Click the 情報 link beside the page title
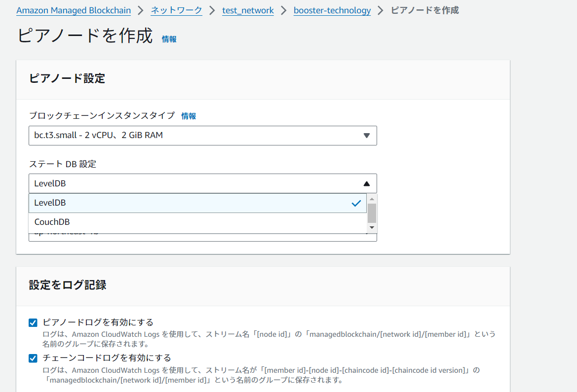577x392 pixels. (x=169, y=39)
